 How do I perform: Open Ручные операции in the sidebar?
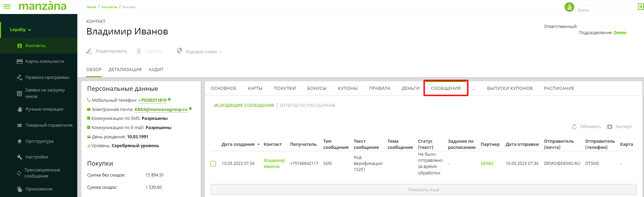[x=44, y=109]
